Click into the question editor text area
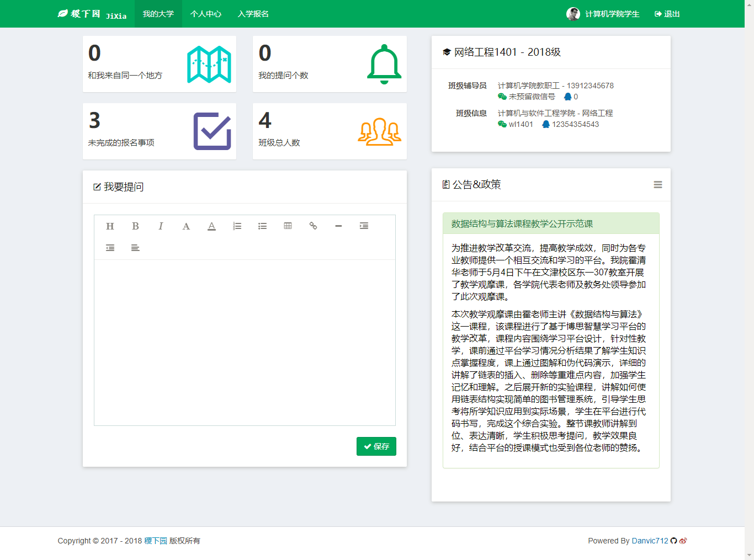Viewport: 754px width, 560px height. pyautogui.click(x=245, y=342)
